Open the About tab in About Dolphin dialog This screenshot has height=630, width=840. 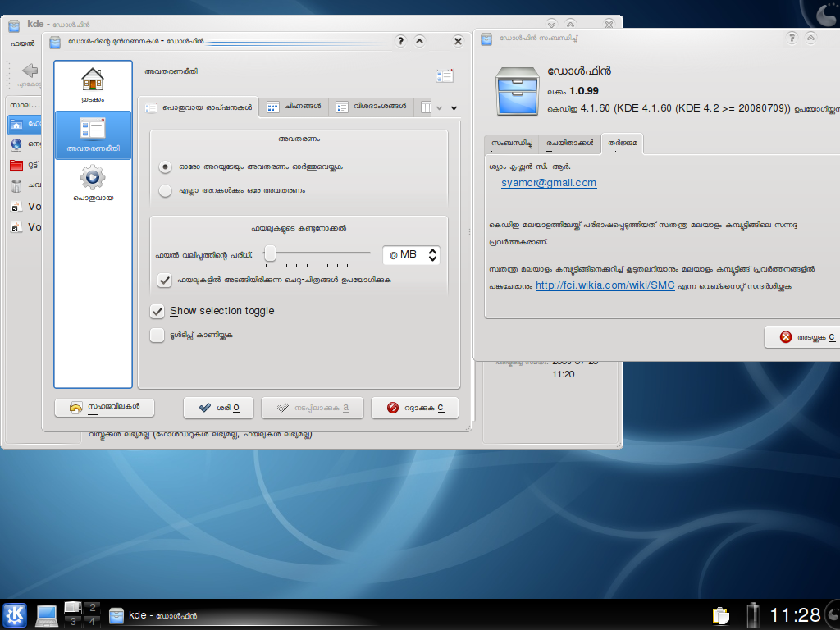(x=512, y=144)
